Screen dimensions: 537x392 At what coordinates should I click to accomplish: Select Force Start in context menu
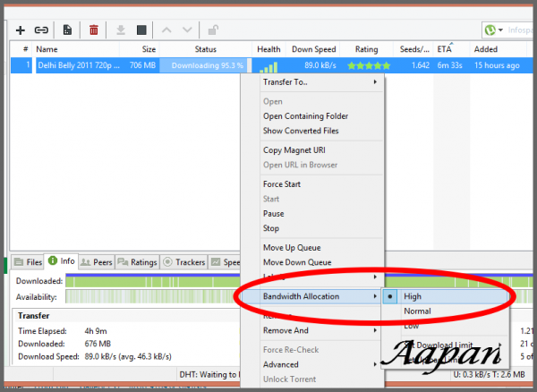click(x=282, y=184)
